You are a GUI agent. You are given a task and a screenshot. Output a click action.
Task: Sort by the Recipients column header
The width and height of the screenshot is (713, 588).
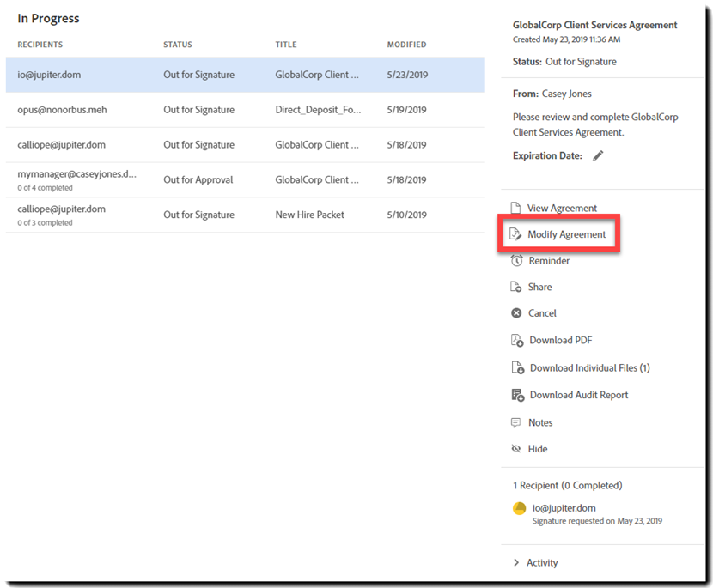point(40,45)
